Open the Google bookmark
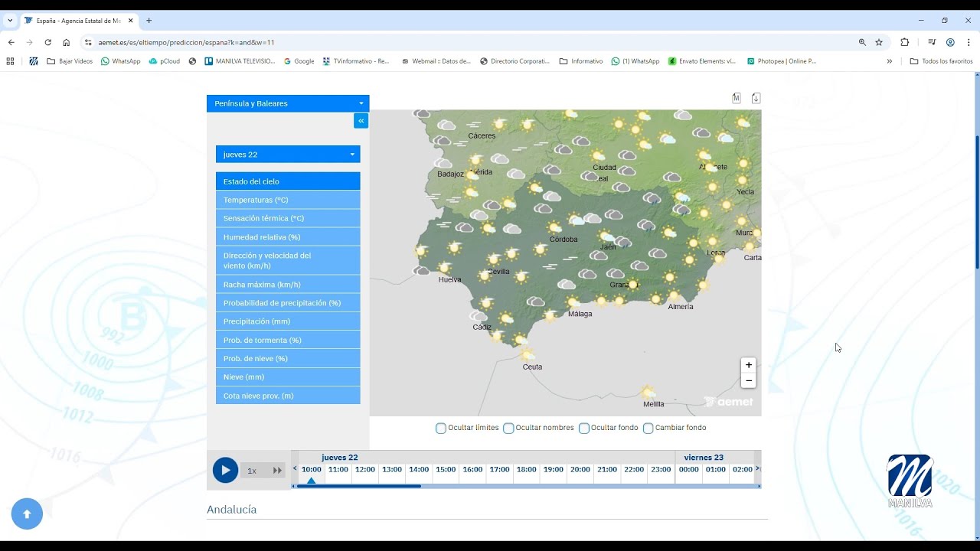980x551 pixels. tap(299, 61)
